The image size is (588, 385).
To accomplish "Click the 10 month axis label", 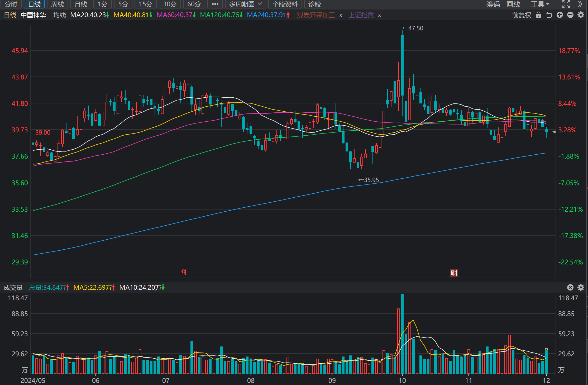I will (402, 381).
